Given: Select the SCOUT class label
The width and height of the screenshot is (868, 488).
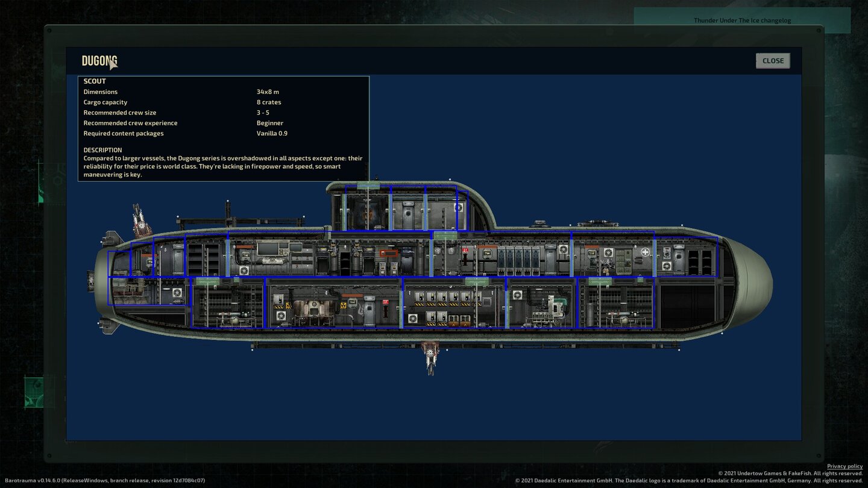Looking at the screenshot, I should click(95, 81).
